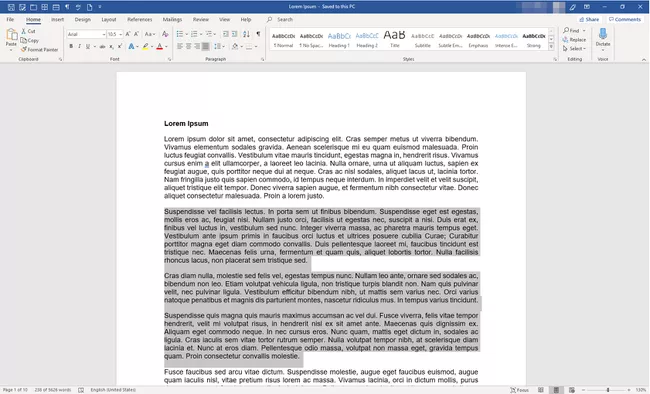The height and width of the screenshot is (394, 650).
Task: Open the Select dropdown in Editing
Action: click(x=574, y=49)
